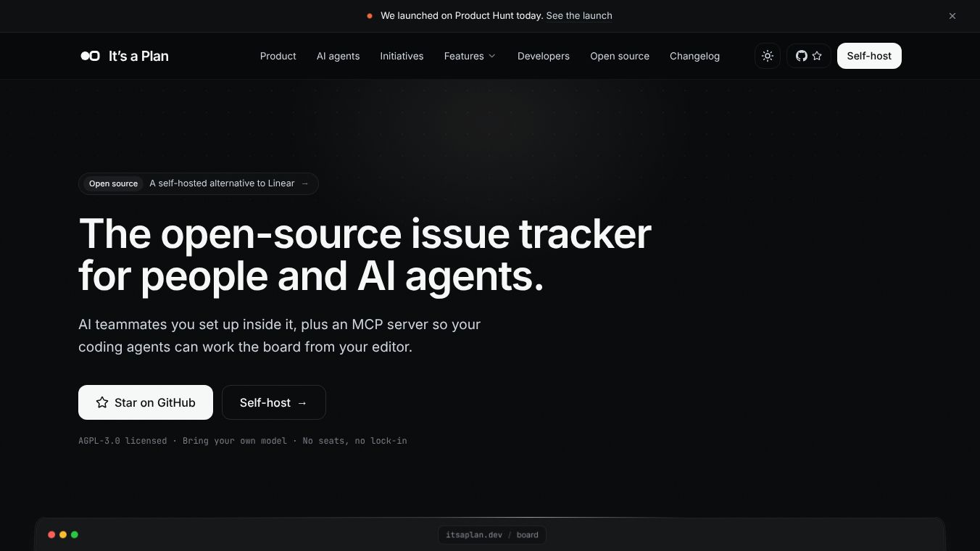
Task: Click the AI teammates subheading paragraph
Action: [280, 336]
